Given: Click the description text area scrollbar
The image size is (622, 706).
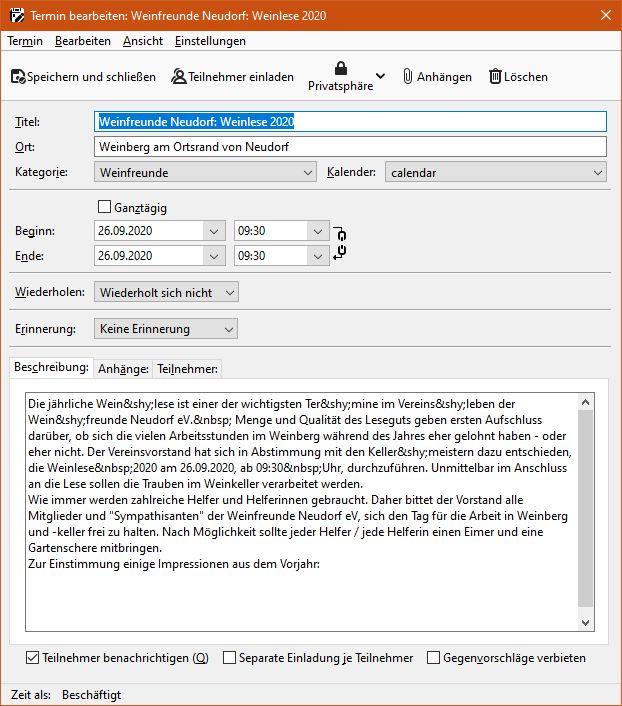Looking at the screenshot, I should point(586,510).
